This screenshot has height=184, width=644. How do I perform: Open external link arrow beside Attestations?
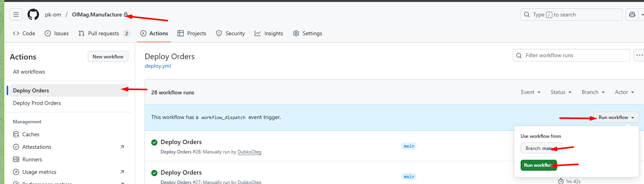coord(122,147)
